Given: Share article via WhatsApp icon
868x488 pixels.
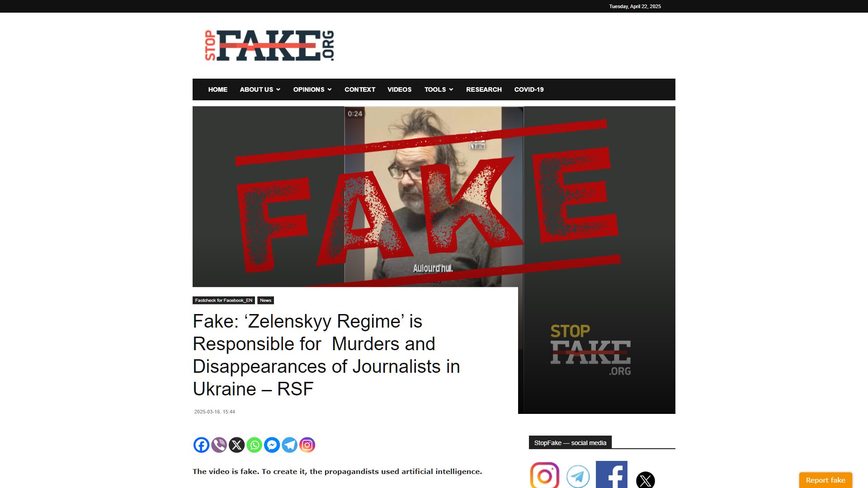Looking at the screenshot, I should pos(254,445).
